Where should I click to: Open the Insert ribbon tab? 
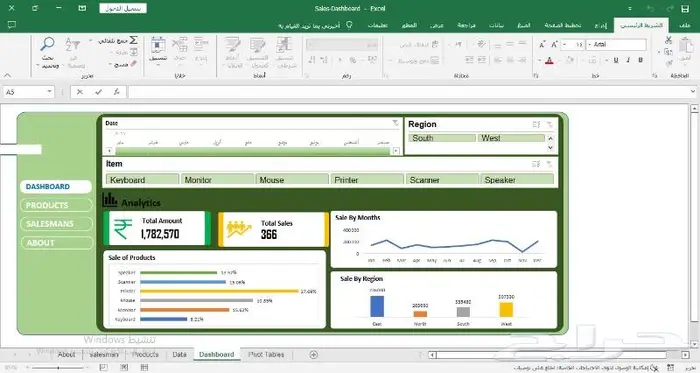pos(600,25)
